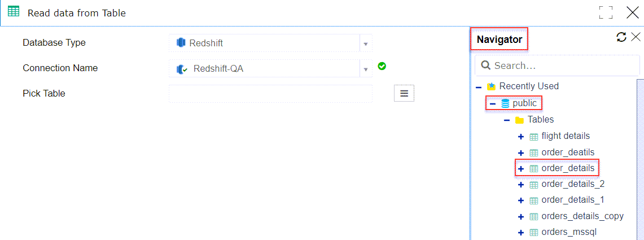Viewport: 644px width, 240px height.
Task: Close the Navigator panel
Action: [636, 37]
